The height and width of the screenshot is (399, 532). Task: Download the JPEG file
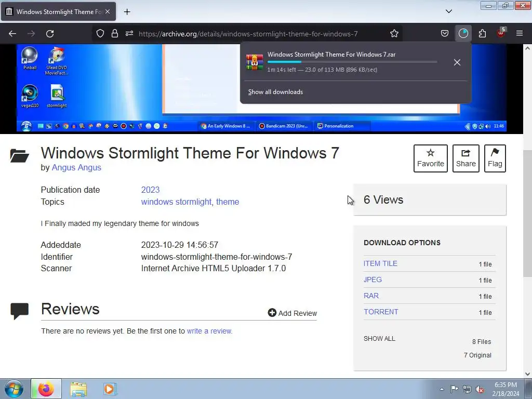click(373, 280)
